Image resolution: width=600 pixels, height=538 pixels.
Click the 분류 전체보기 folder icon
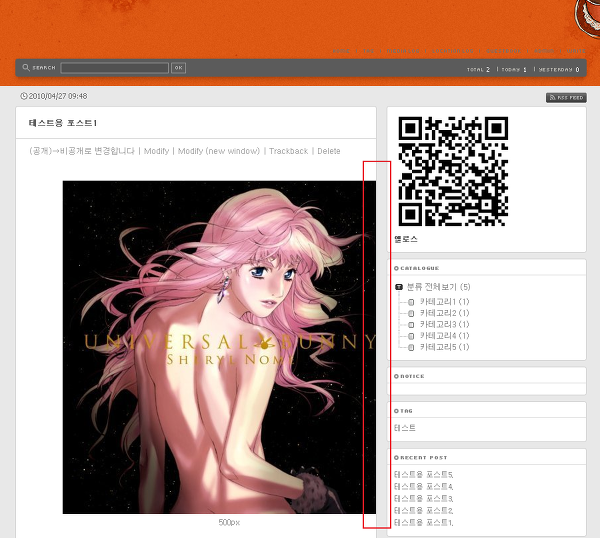tap(399, 287)
